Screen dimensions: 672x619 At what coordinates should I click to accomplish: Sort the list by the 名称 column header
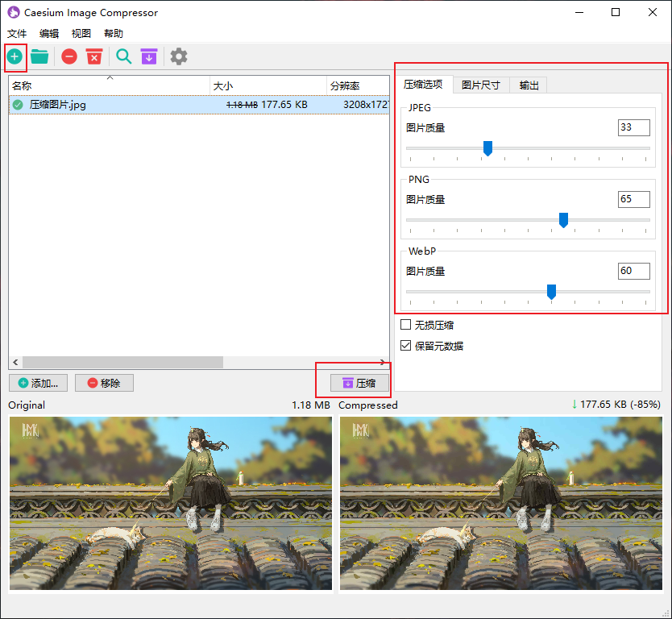[110, 85]
